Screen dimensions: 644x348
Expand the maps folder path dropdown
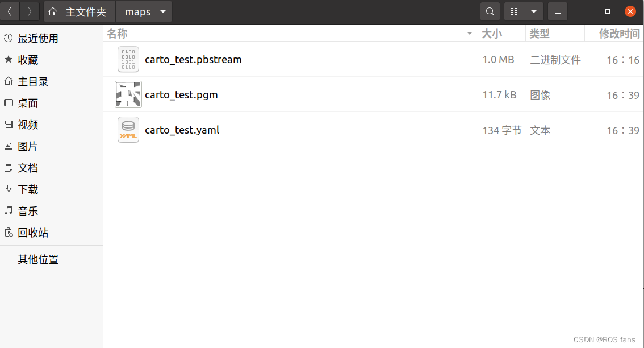click(163, 11)
